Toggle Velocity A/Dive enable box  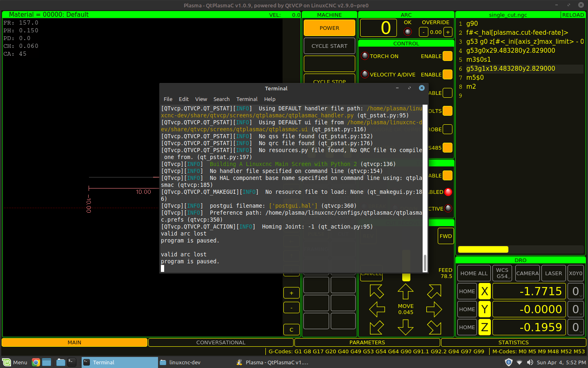448,74
